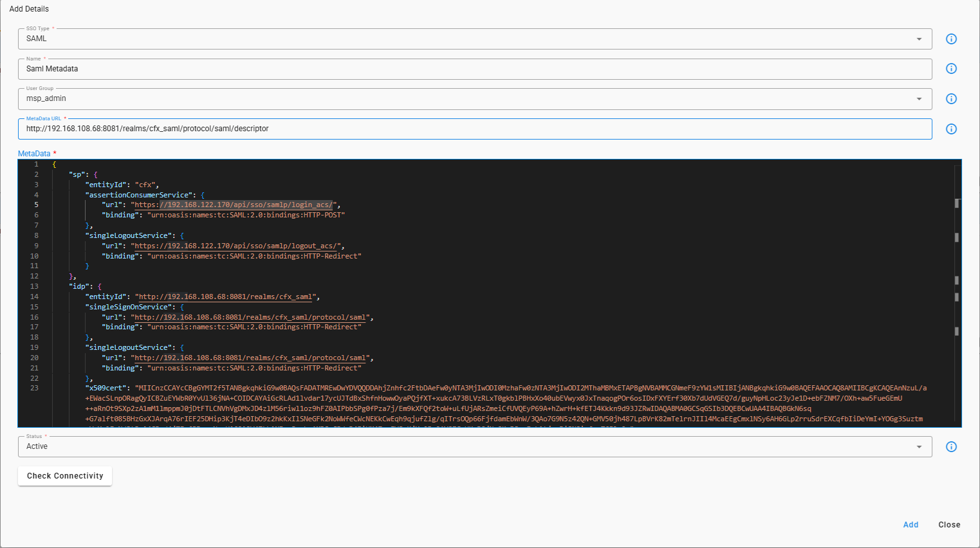Select the Name field containing Saml Metadata
Screen dimensions: 980x548
pos(450,69)
